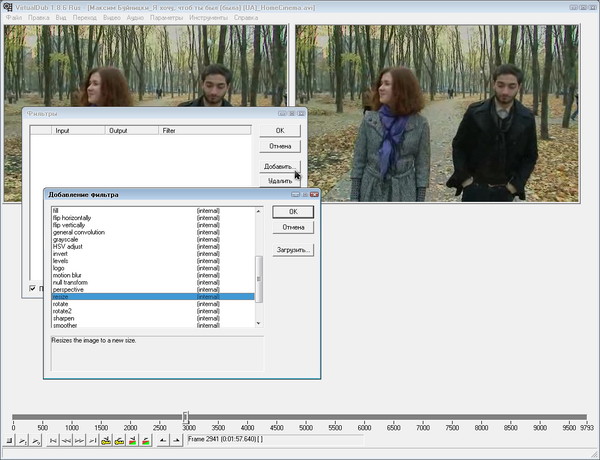Click the filter list scrollbar thumb
This screenshot has width=600, height=460.
[259, 279]
